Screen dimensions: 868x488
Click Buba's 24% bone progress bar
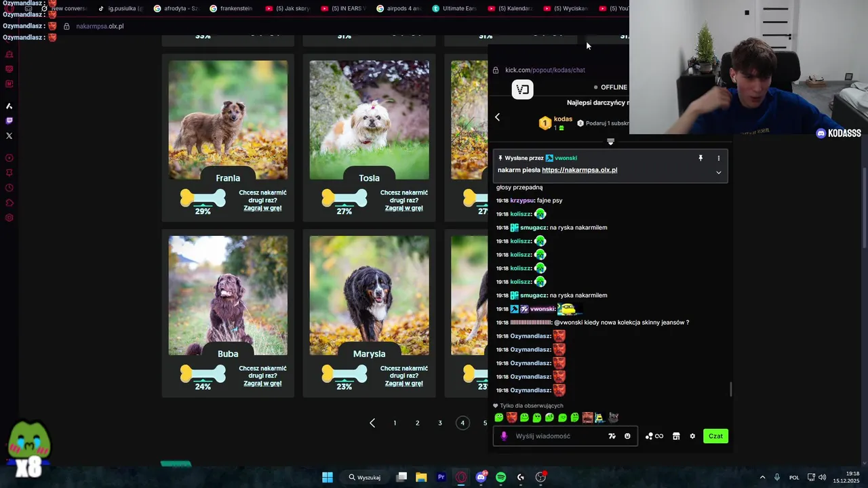203,373
